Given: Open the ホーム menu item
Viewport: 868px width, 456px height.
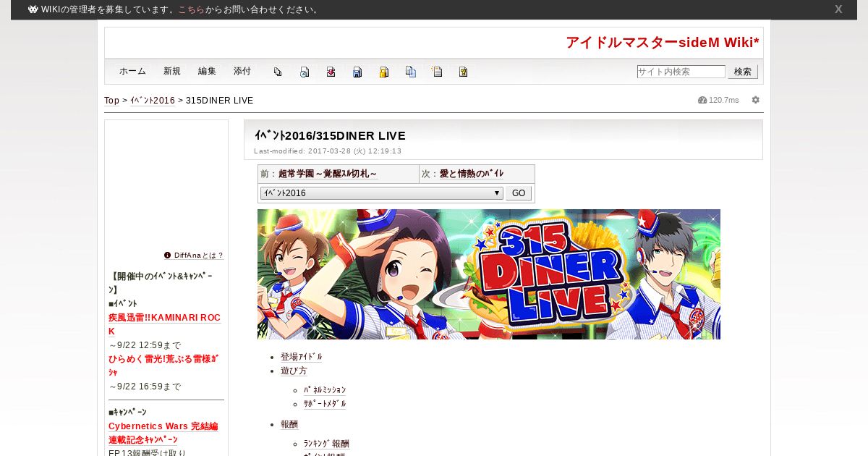Looking at the screenshot, I should [132, 71].
